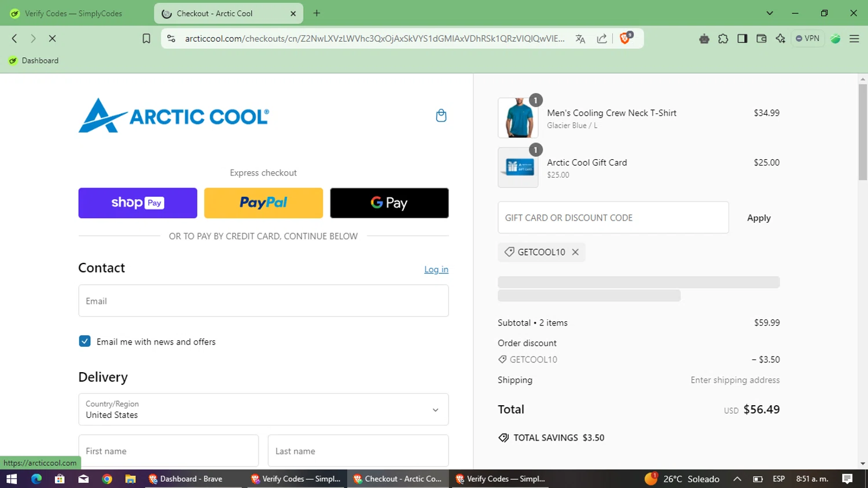868x488 pixels.
Task: Show hidden system tray icons
Action: pos(737,479)
